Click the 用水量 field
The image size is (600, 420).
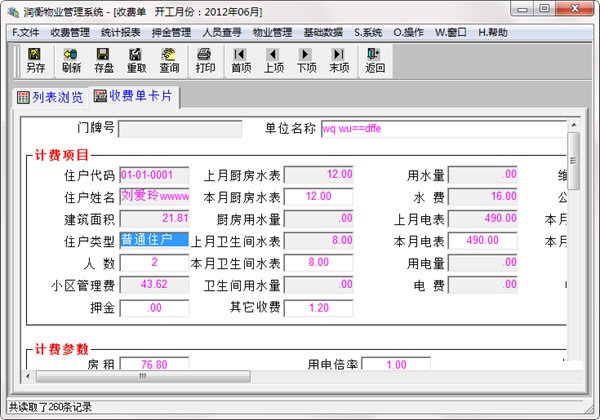(x=483, y=174)
